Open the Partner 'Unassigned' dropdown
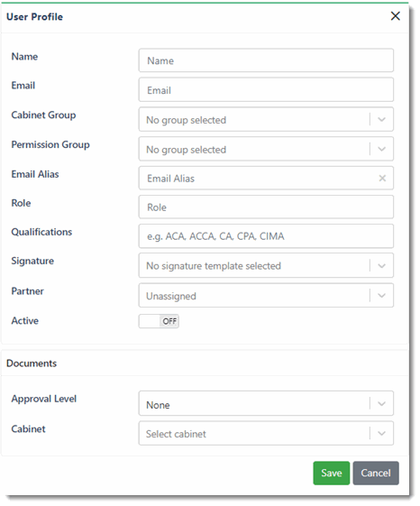The width and height of the screenshot is (420, 506). [x=266, y=295]
